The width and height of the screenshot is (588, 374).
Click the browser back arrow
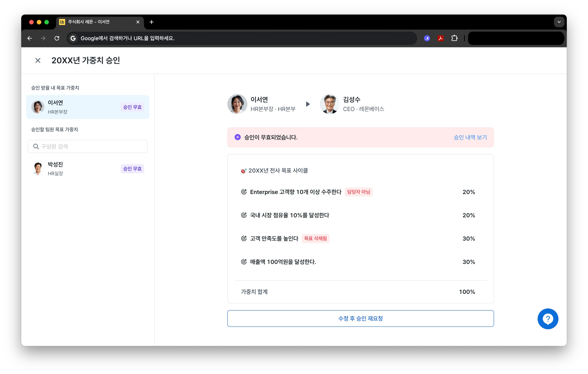pyautogui.click(x=30, y=38)
